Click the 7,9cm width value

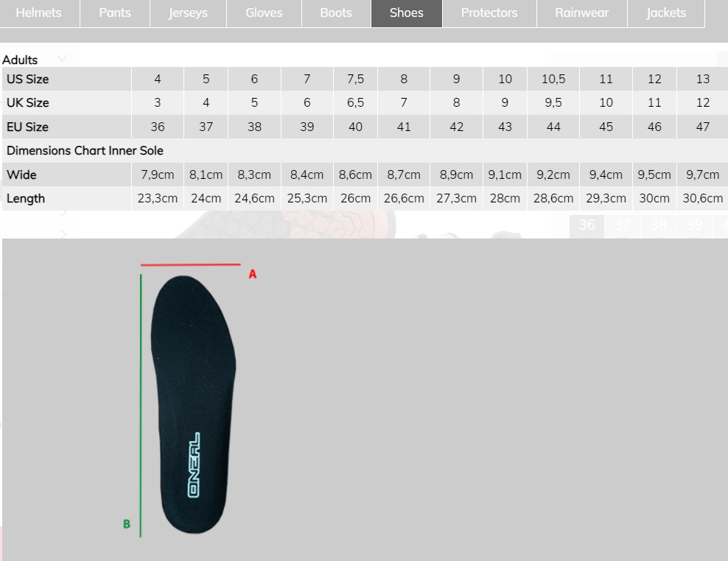[x=158, y=174]
